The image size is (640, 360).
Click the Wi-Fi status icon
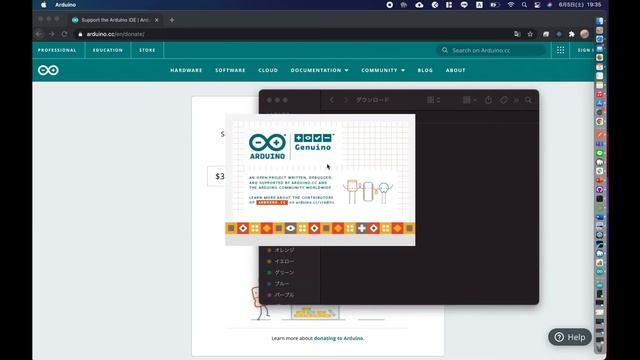[x=511, y=5]
